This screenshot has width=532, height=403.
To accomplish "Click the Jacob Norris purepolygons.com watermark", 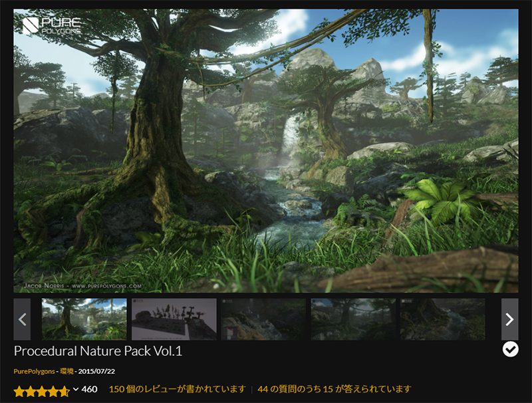I will 82,285.
